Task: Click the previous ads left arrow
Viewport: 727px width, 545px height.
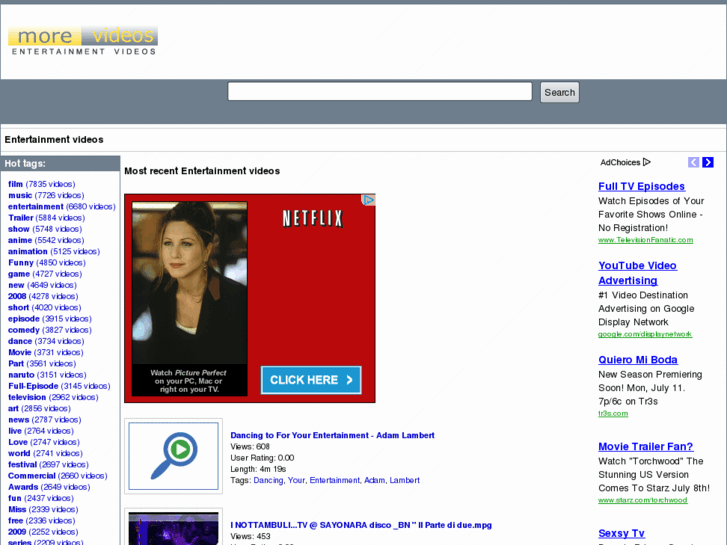Action: [693, 162]
